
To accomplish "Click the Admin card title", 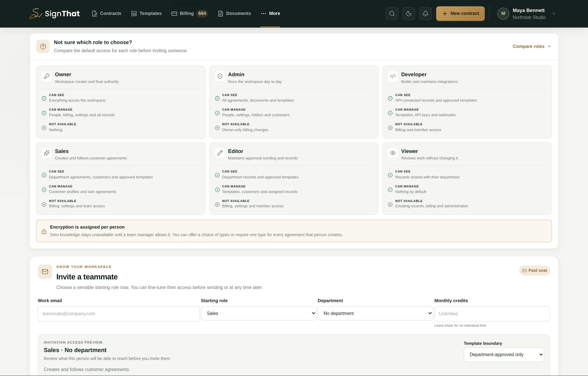I will 236,74.
